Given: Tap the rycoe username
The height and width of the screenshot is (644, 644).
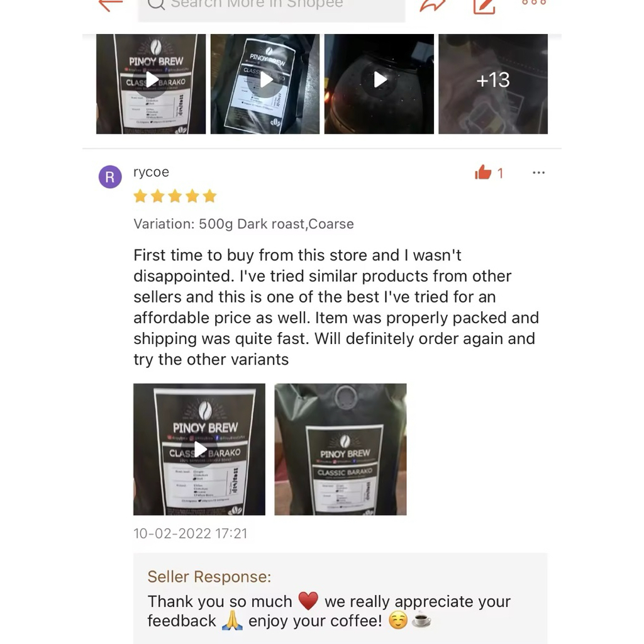Looking at the screenshot, I should [x=151, y=172].
